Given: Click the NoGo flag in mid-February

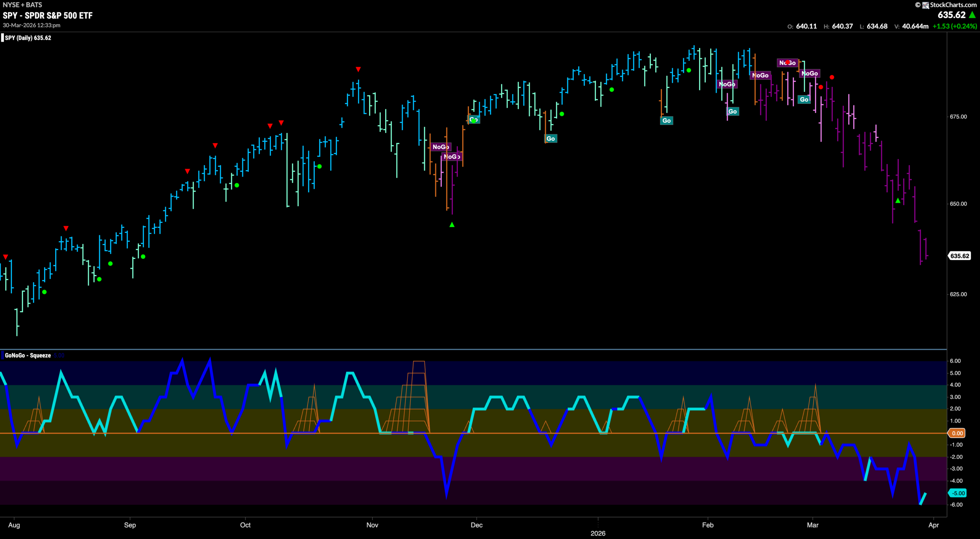Looking at the screenshot, I should 760,75.
